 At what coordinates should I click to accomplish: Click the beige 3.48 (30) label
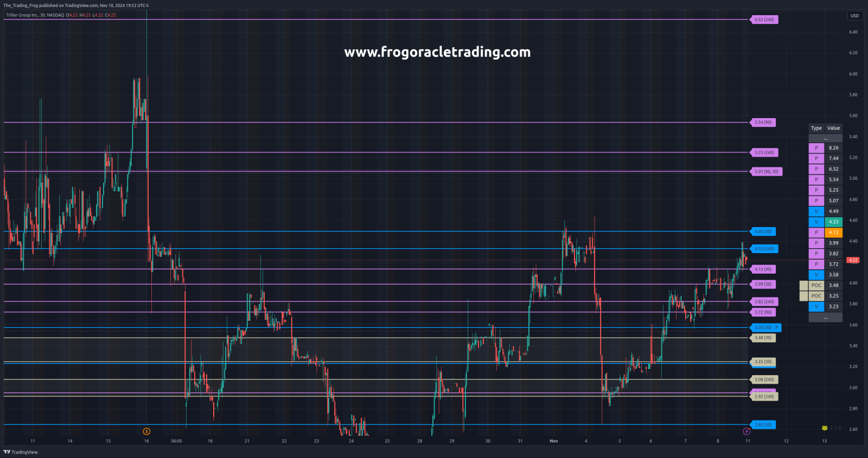(763, 338)
